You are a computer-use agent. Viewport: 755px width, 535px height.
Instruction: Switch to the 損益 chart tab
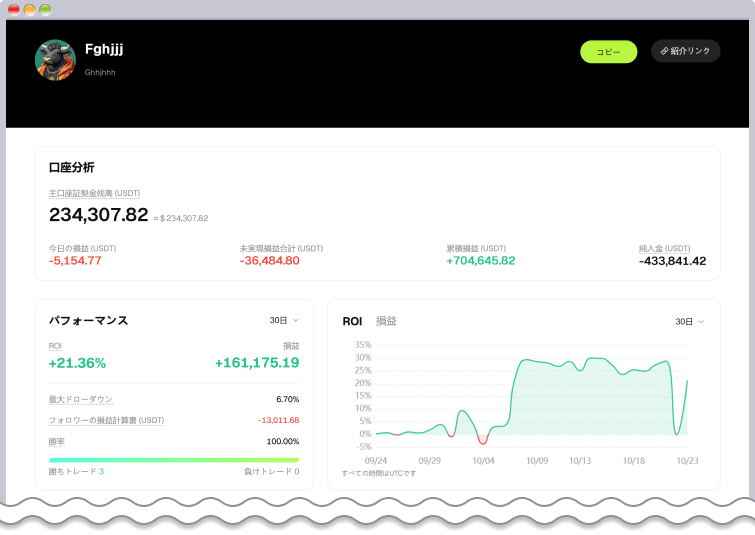[386, 321]
